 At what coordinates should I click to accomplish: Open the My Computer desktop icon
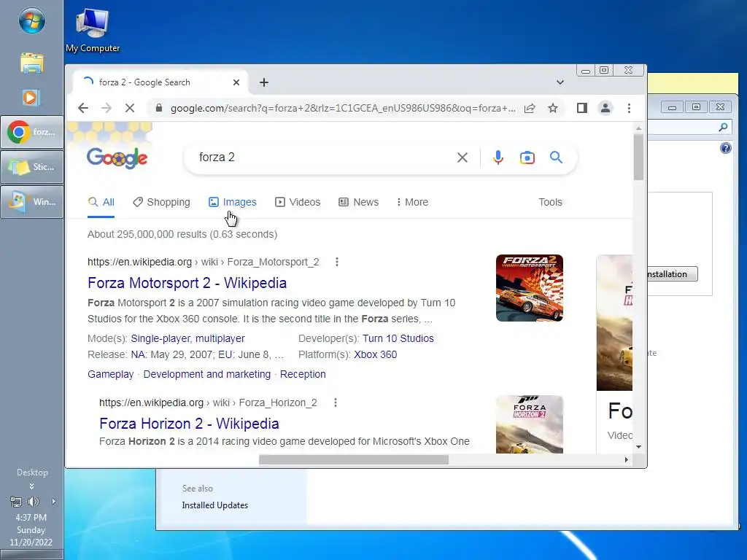point(93,31)
